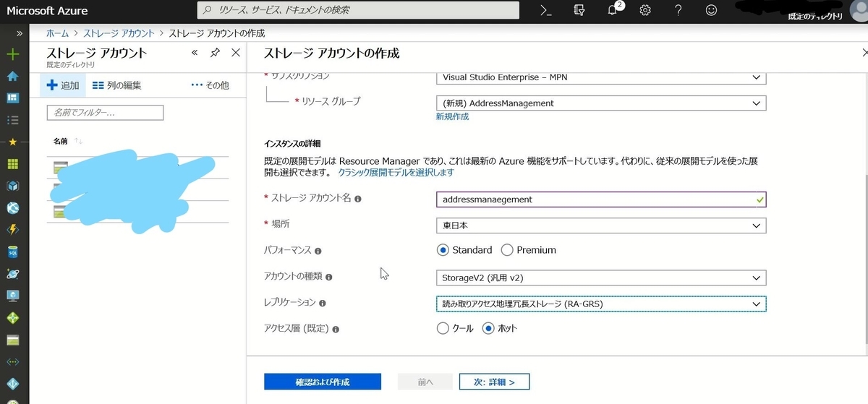Open Notifications bell icon
The image size is (868, 404).
click(613, 11)
